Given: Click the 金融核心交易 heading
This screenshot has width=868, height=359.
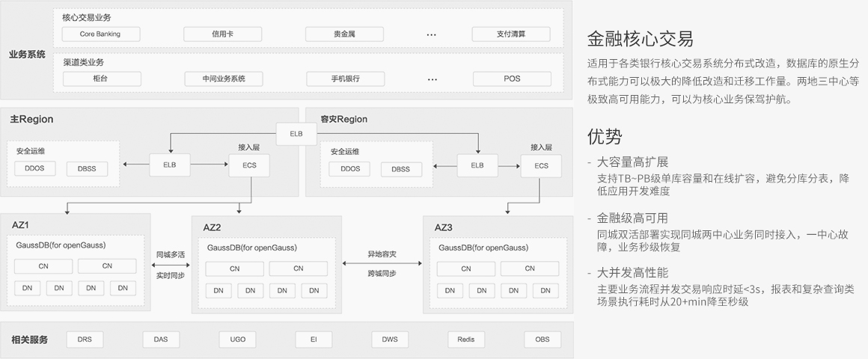Looking at the screenshot, I should pos(640,39).
